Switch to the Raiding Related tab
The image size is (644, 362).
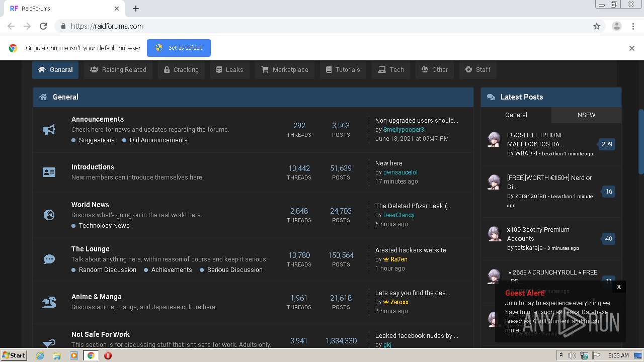coord(118,70)
